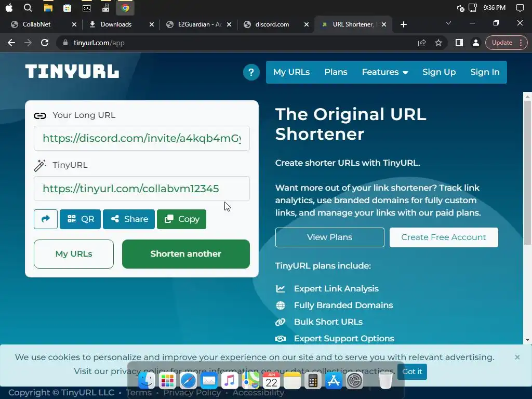
Task: Open App Store from the dock
Action: point(334,381)
